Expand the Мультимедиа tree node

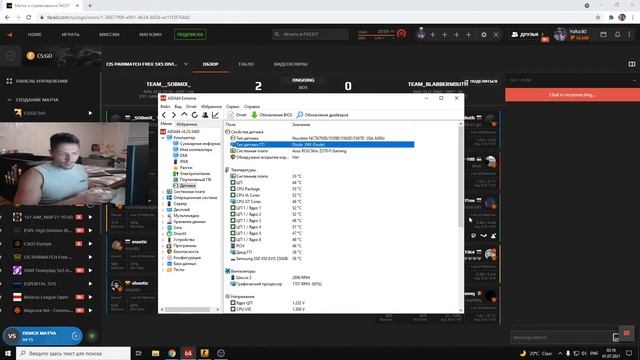pyautogui.click(x=163, y=216)
